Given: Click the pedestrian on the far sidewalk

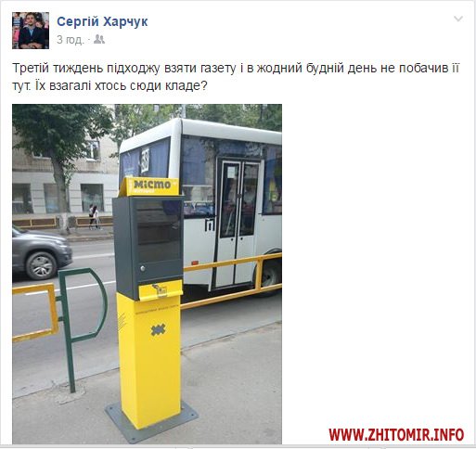Looking at the screenshot, I should (x=94, y=217).
